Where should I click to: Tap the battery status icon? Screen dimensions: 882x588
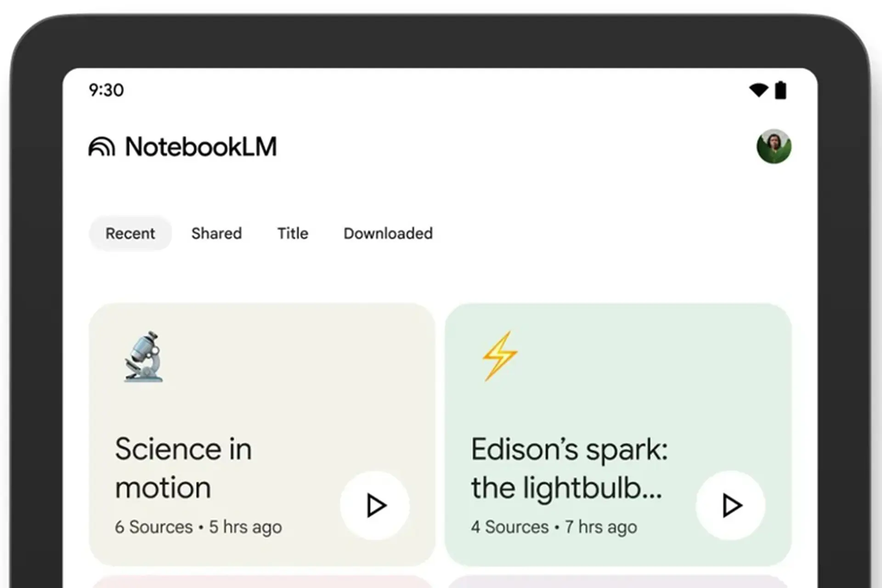[780, 90]
